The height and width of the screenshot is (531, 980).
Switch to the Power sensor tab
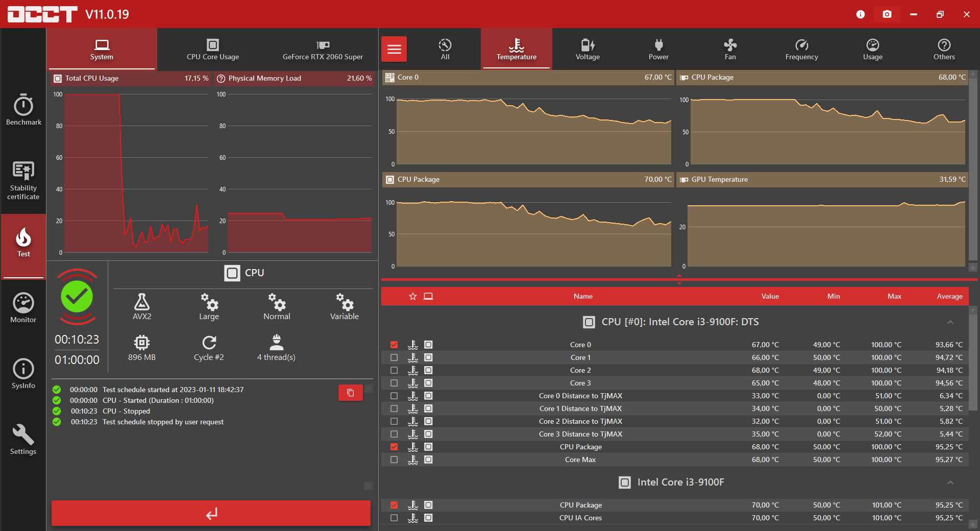(658, 49)
